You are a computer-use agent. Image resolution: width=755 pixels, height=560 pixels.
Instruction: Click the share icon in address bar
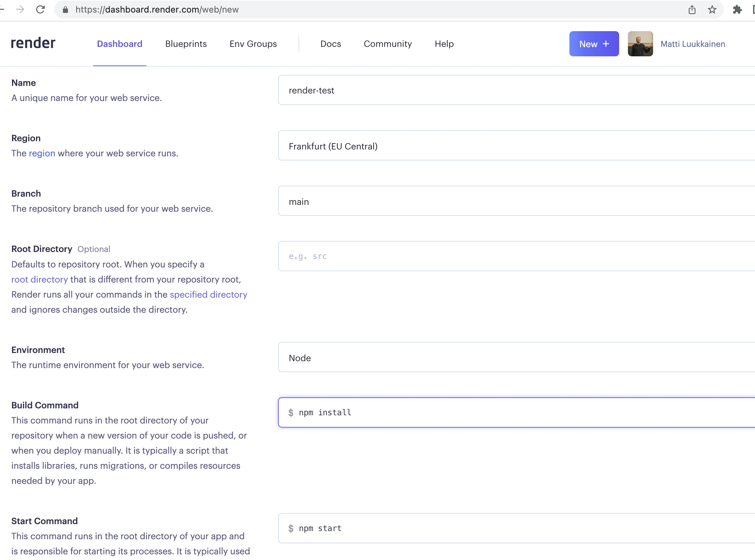point(692,9)
